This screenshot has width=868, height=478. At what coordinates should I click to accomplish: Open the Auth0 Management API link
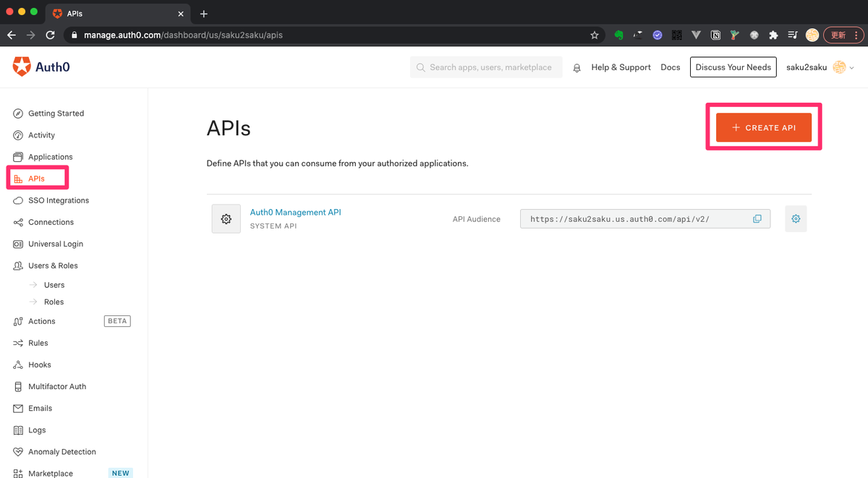(x=295, y=213)
